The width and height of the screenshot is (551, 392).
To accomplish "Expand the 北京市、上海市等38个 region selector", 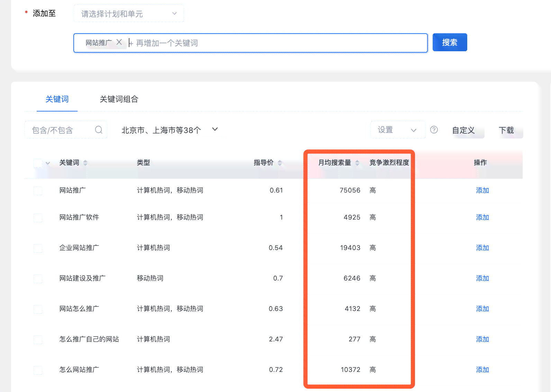I will [x=170, y=130].
